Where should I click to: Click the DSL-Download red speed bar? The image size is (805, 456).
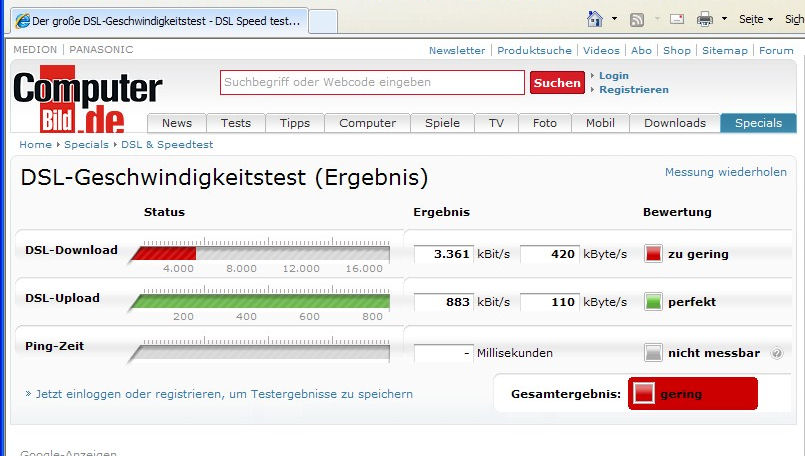coord(163,254)
